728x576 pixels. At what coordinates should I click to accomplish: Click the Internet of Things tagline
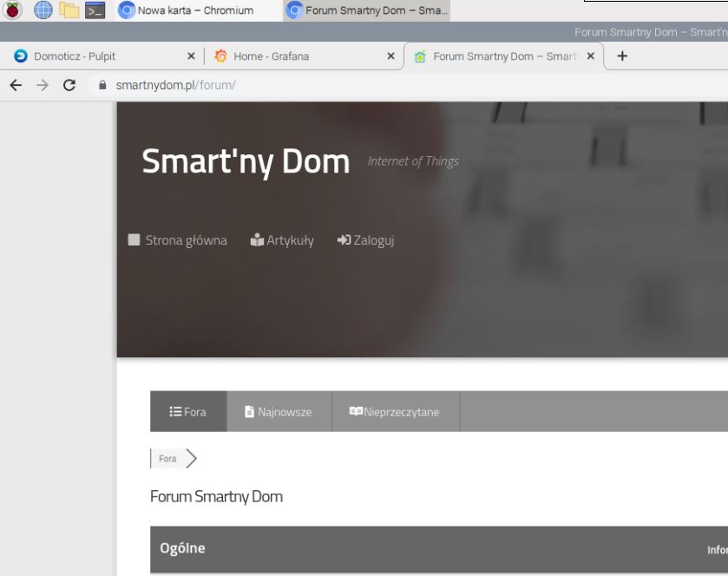coord(413,161)
